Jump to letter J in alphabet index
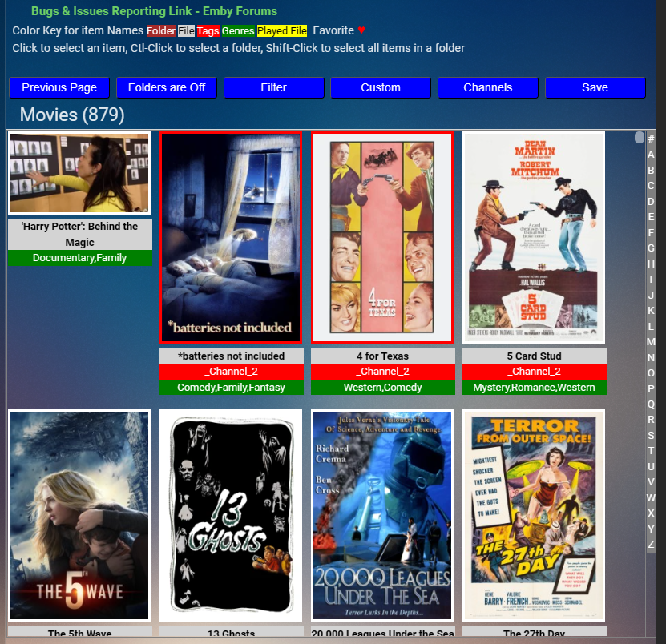 coord(651,295)
